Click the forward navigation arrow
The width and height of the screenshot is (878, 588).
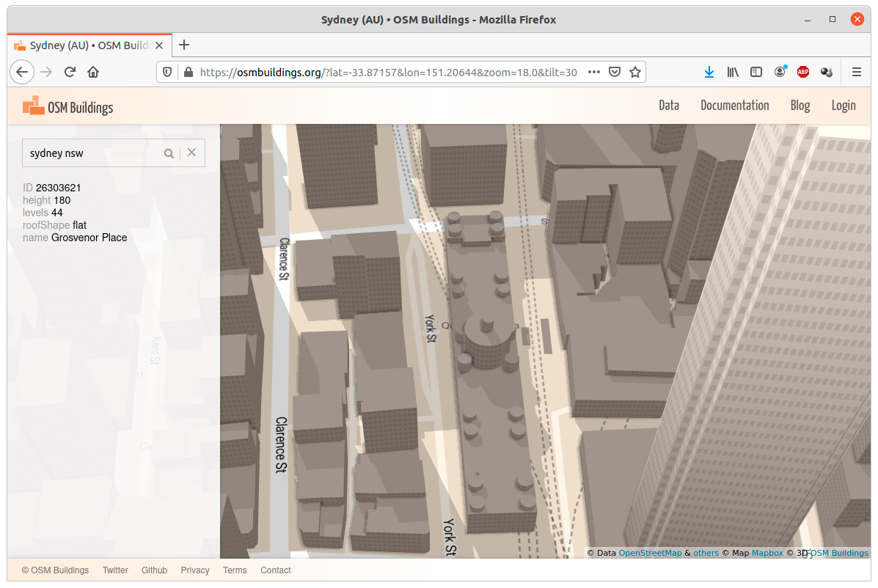46,72
